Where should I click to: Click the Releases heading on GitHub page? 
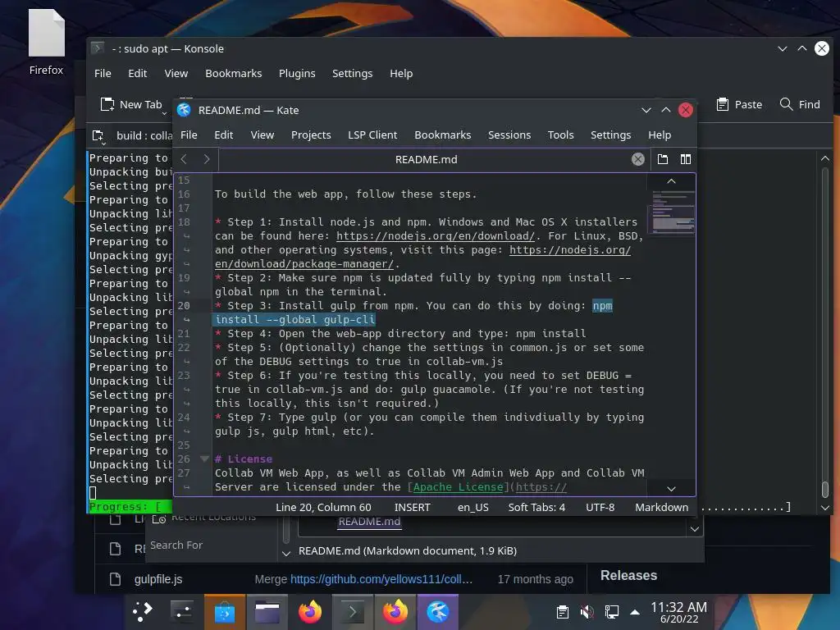[x=628, y=575]
